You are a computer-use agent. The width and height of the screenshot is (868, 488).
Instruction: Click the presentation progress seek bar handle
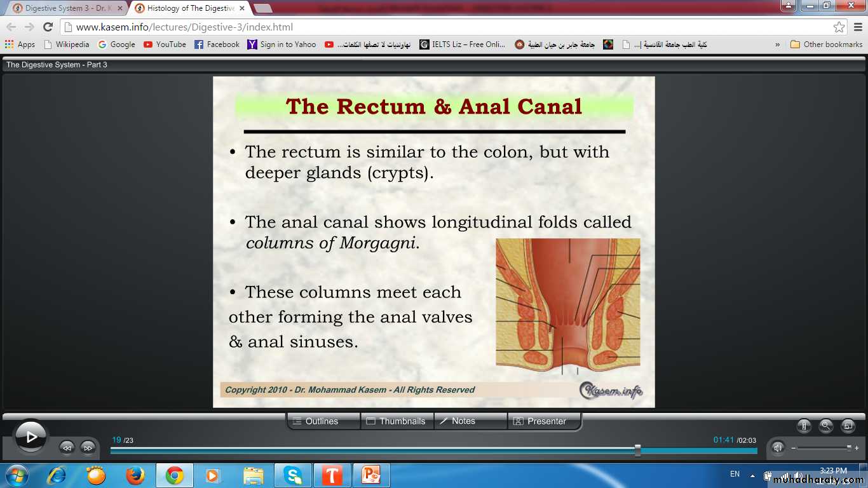pyautogui.click(x=637, y=451)
